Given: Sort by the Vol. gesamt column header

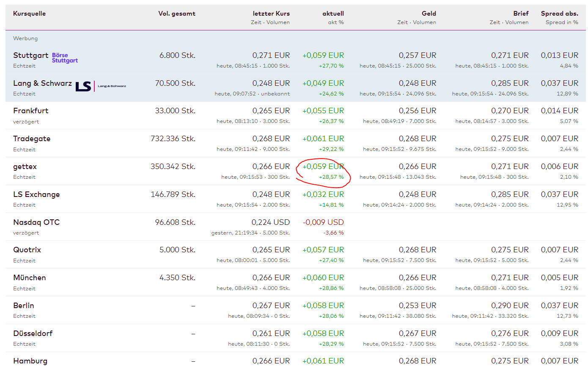Looking at the screenshot, I should pyautogui.click(x=177, y=14).
